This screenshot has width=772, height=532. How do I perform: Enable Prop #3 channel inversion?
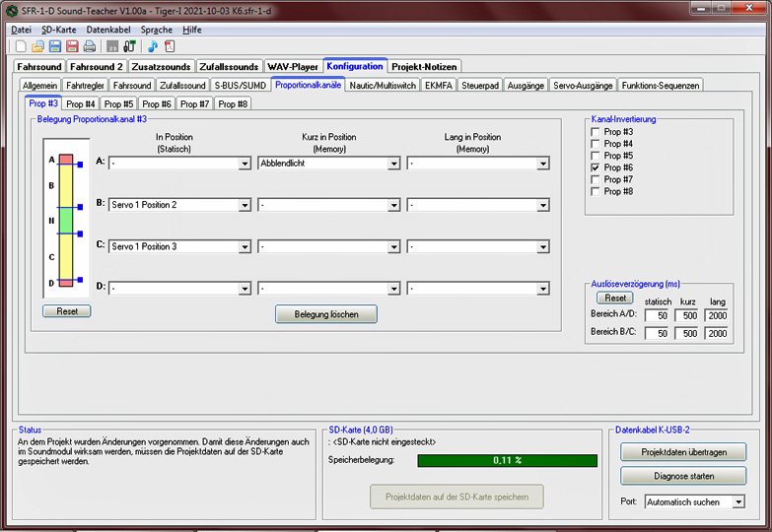point(596,132)
